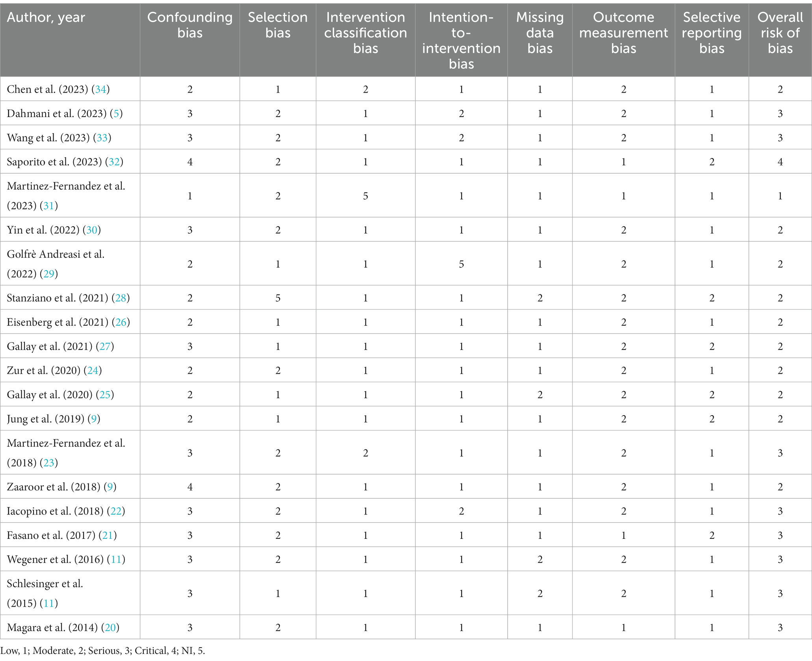Viewport: 812px width, 661px height.
Task: Open reference link 11 for Wegener et al.
Action: [x=116, y=559]
